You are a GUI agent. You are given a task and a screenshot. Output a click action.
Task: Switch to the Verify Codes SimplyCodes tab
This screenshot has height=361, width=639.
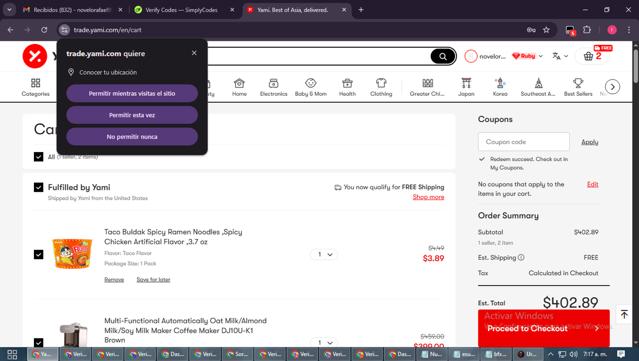click(185, 10)
